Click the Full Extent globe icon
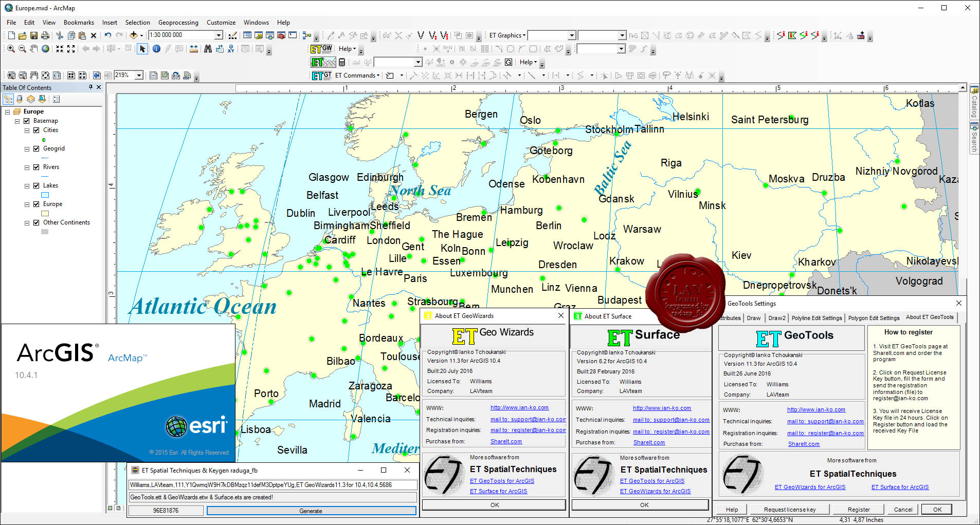Screen dimensions: 980x525 click(45, 49)
